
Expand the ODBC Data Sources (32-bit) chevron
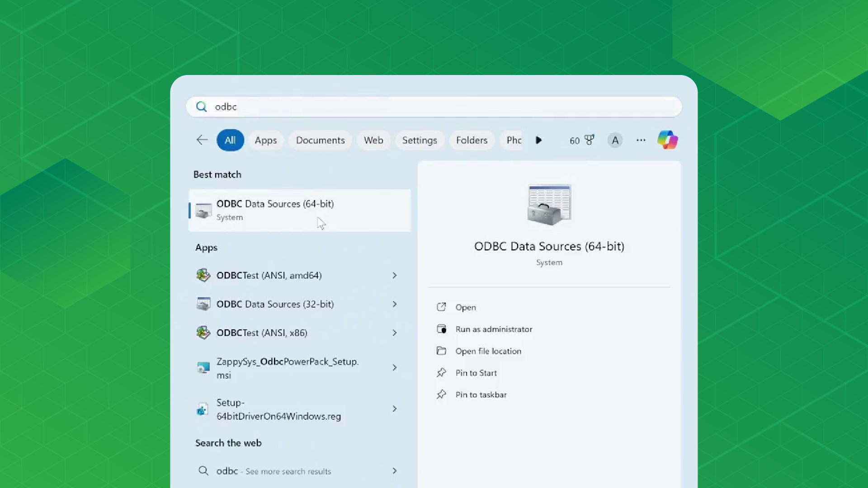click(x=395, y=304)
